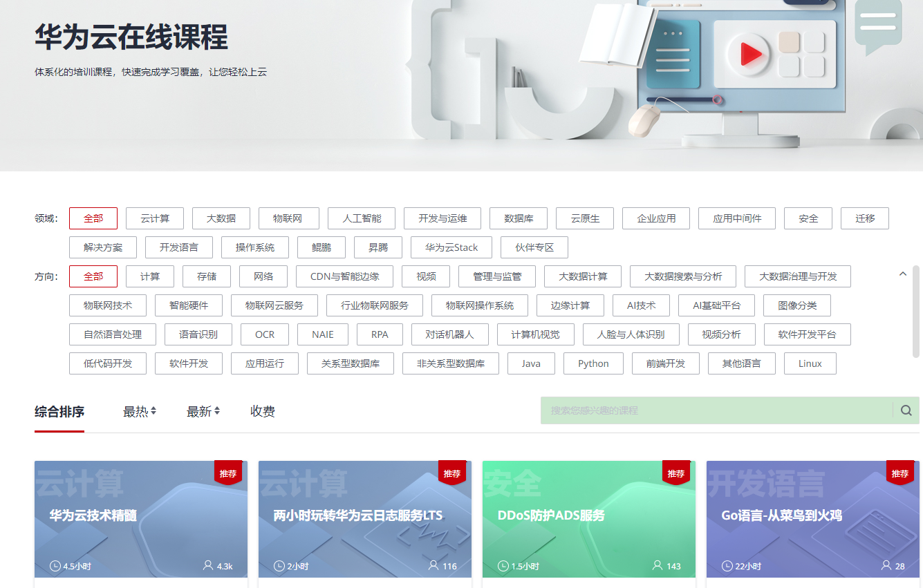Select the 数据库 domain filter
Viewport: 923px width, 588px height.
coord(519,218)
